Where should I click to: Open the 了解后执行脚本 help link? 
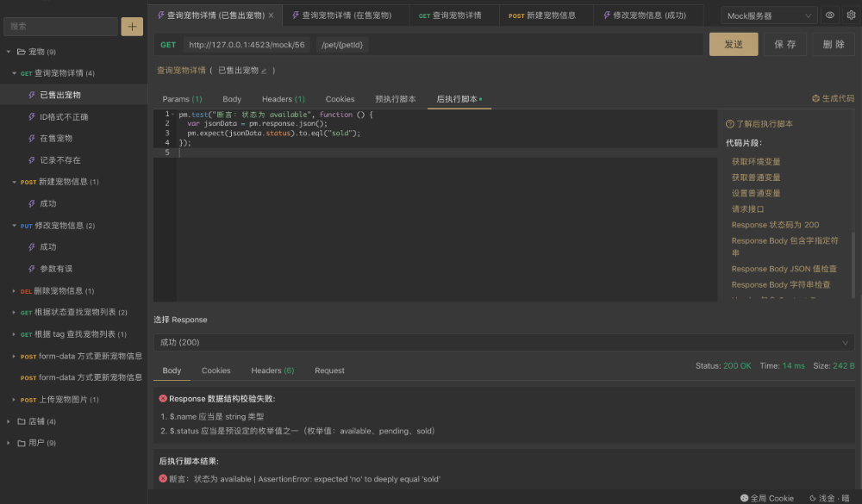759,124
